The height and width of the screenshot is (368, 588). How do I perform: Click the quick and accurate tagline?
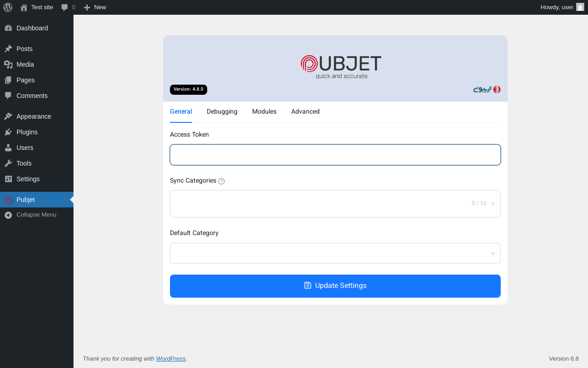341,76
